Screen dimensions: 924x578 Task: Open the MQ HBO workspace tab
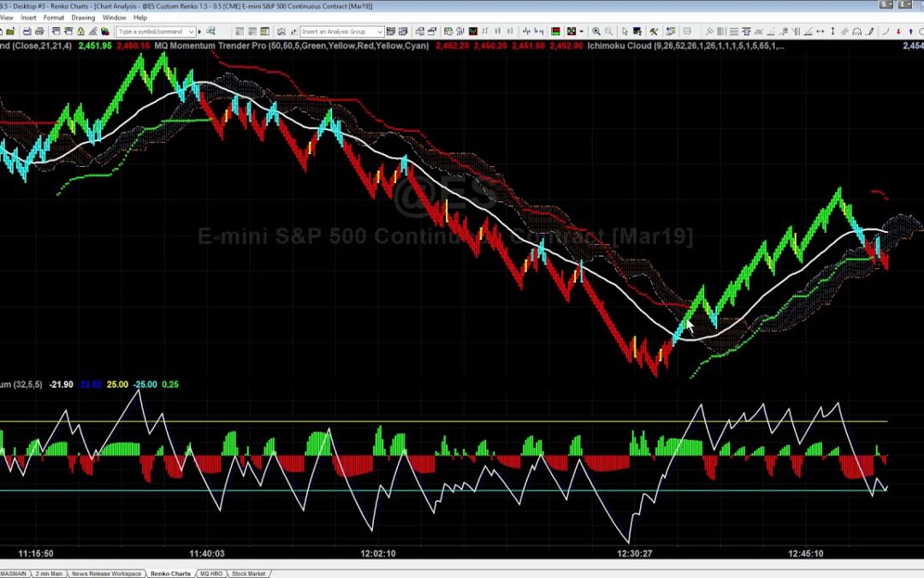[210, 573]
